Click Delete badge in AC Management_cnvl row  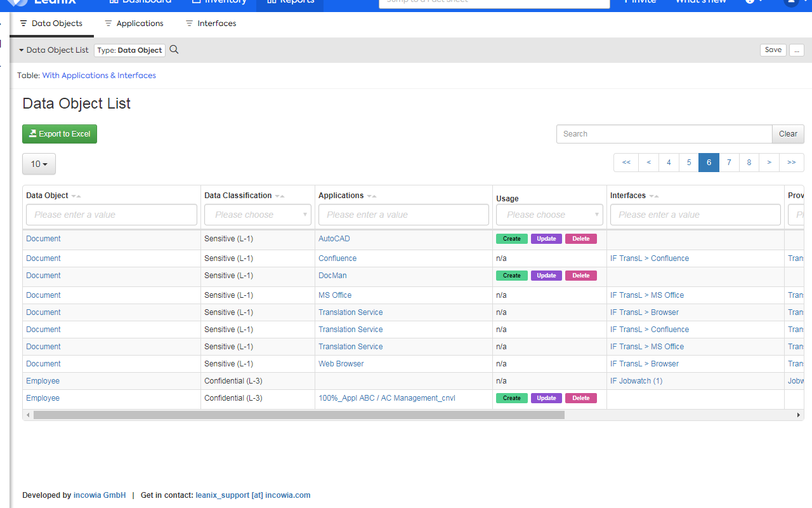coord(581,398)
